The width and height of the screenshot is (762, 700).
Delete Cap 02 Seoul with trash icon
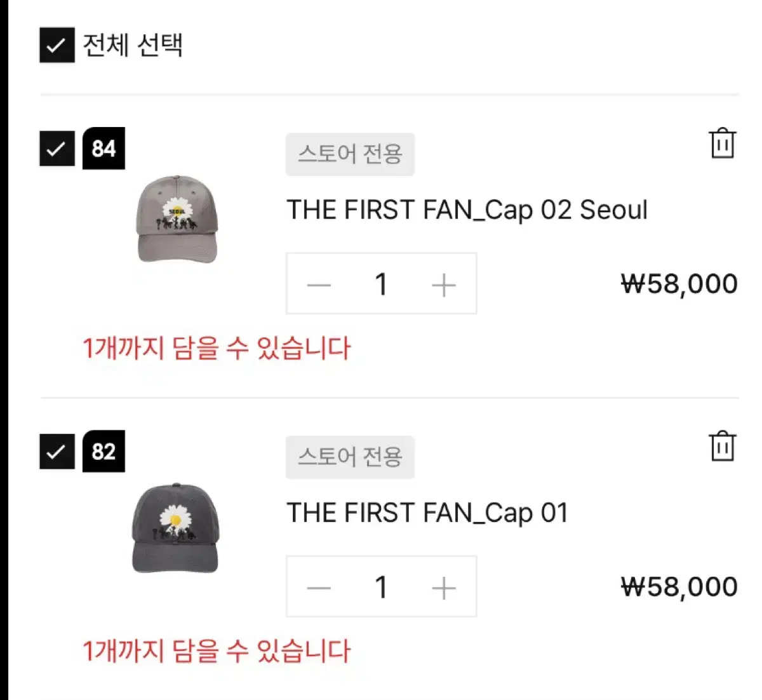pyautogui.click(x=722, y=144)
